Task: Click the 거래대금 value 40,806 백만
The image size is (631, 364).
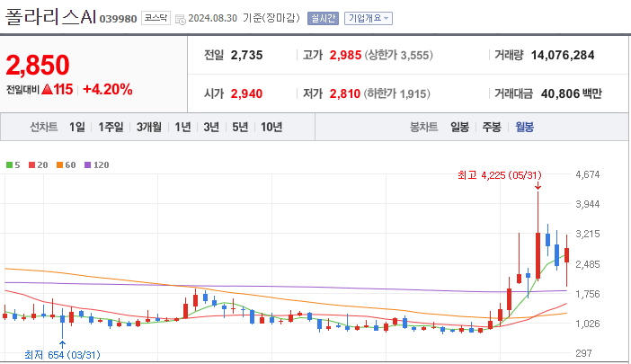Action: pyautogui.click(x=572, y=93)
